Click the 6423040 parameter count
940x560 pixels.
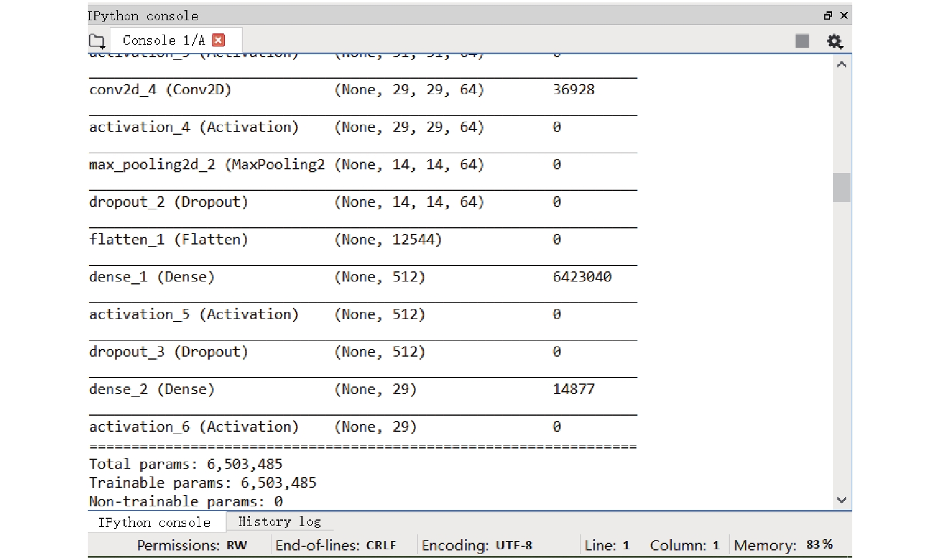(582, 277)
